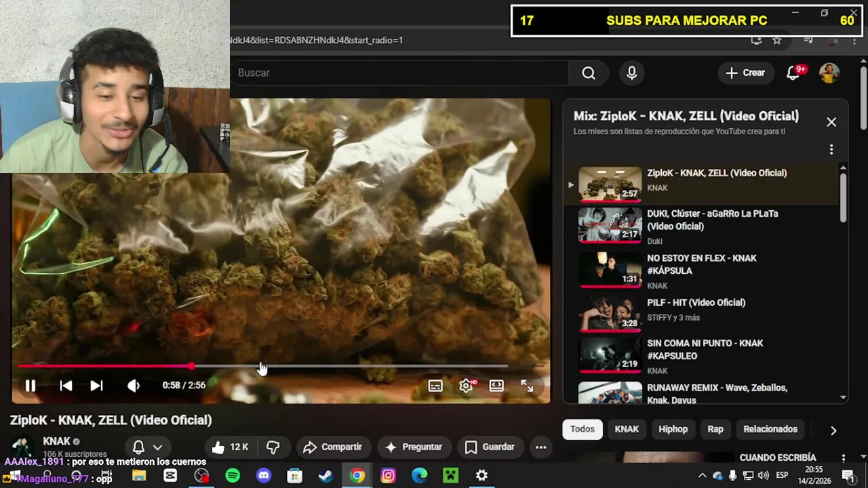Click the mix playlist scrollbar thumb
The image size is (868, 488).
[x=843, y=197]
